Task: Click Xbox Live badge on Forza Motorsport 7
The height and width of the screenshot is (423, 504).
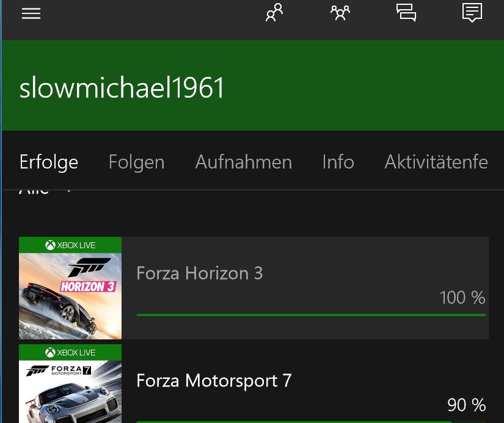Action: pos(70,353)
